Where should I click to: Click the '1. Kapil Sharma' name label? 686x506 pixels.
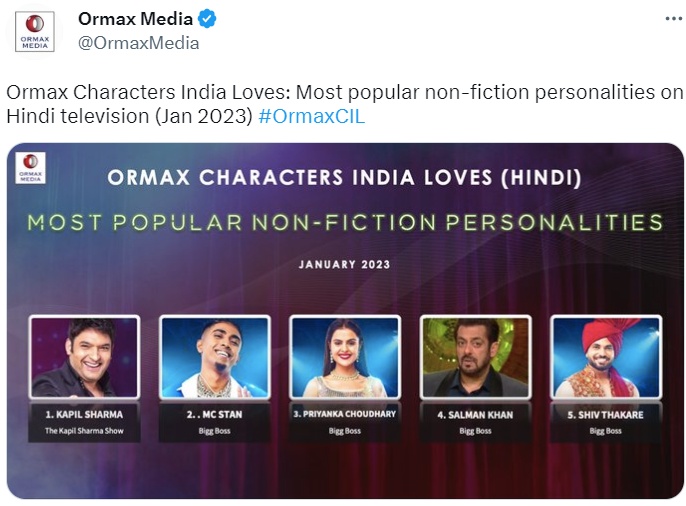84,413
